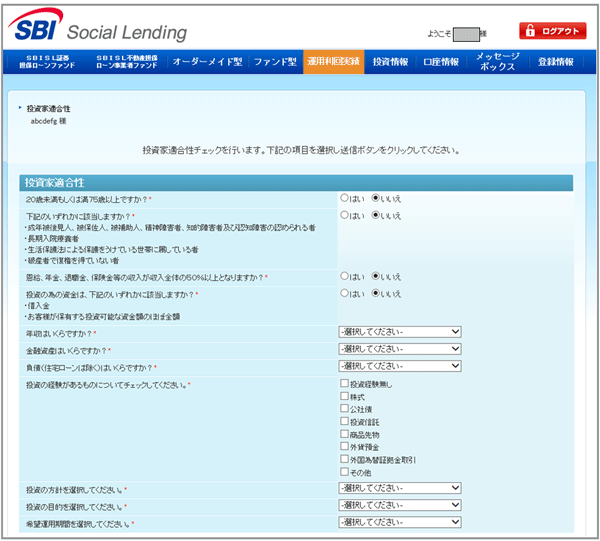
Task: Click the 投資家適合性 blue section header
Action: (296, 183)
